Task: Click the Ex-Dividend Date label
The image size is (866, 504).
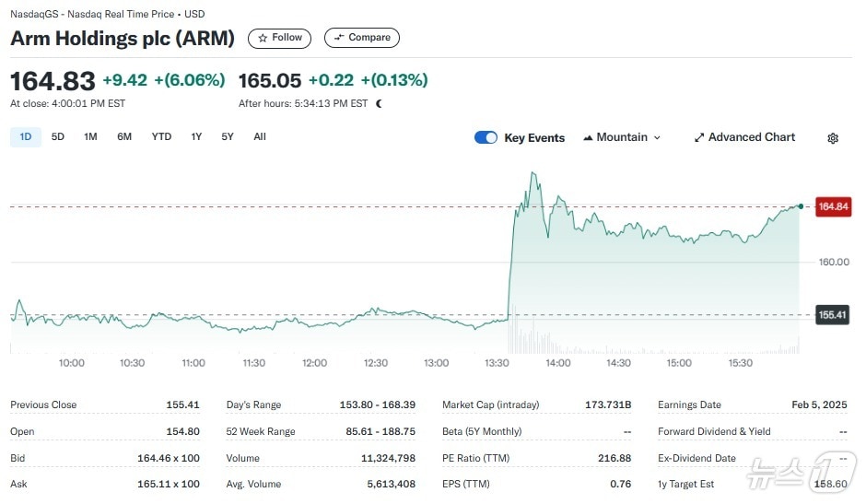Action: (696, 458)
